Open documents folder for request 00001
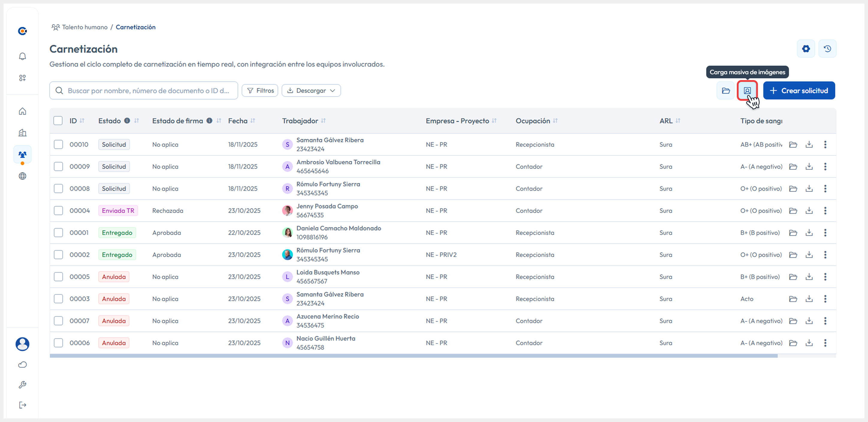 coord(793,233)
